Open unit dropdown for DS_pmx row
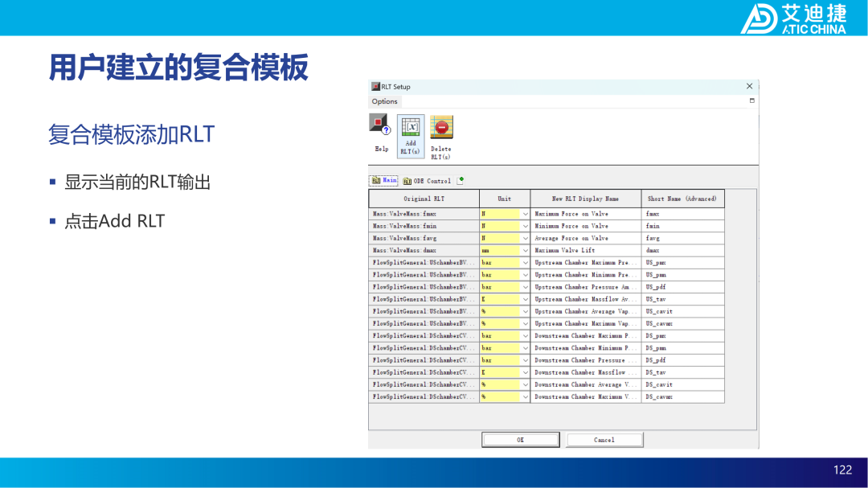The image size is (868, 488). (x=525, y=336)
